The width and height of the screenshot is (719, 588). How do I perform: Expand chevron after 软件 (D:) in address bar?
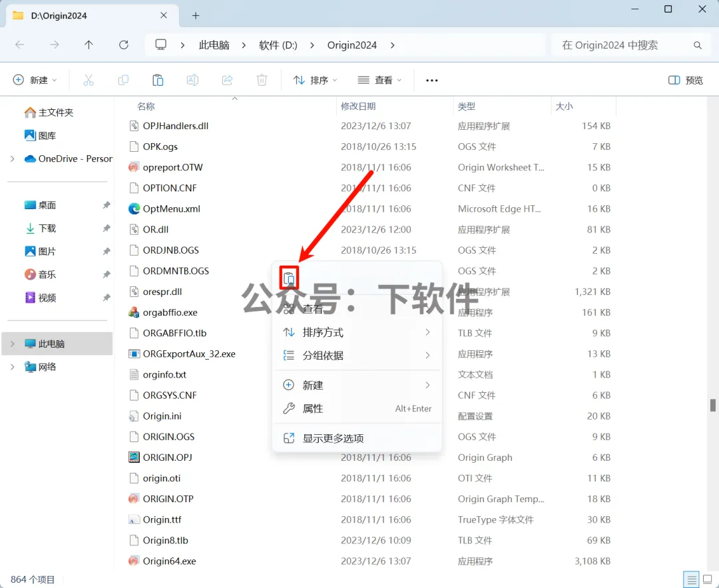(x=312, y=45)
